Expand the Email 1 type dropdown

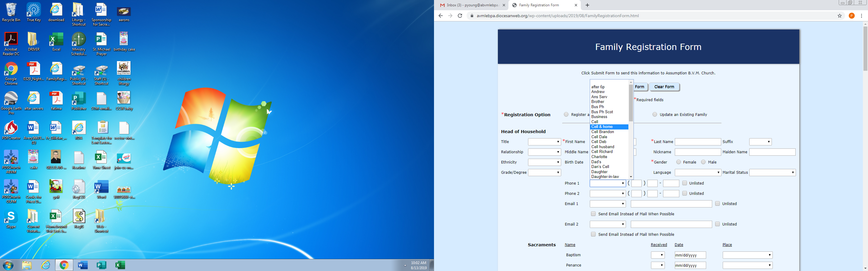click(608, 204)
